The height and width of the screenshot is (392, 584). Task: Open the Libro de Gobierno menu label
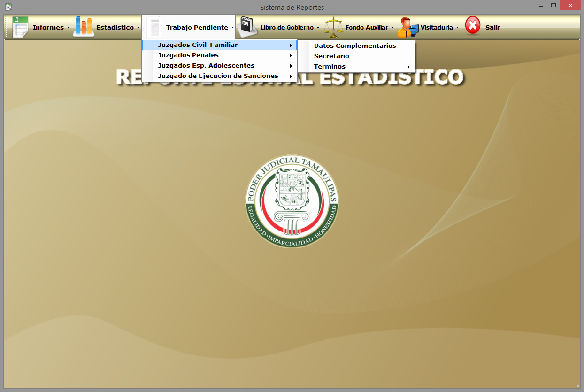287,27
